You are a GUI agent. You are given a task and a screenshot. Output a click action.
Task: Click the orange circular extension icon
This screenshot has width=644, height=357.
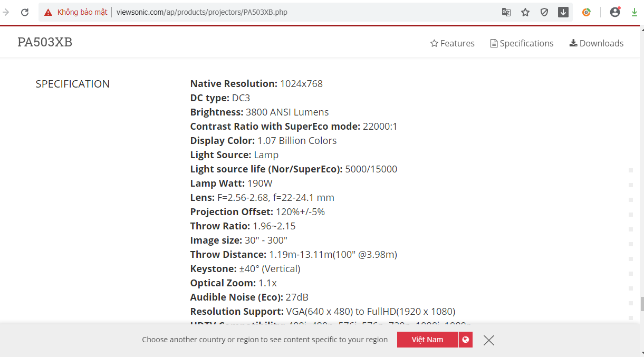point(587,12)
